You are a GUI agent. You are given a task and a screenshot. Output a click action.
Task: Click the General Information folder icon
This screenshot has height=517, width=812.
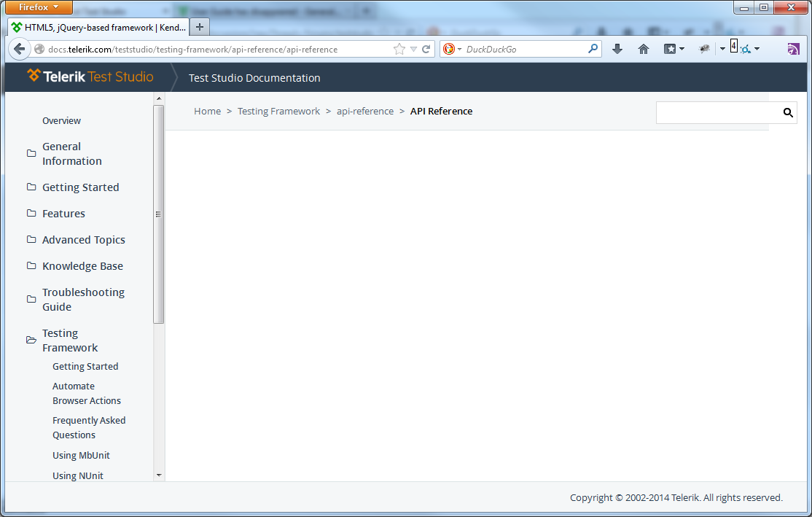(31, 153)
